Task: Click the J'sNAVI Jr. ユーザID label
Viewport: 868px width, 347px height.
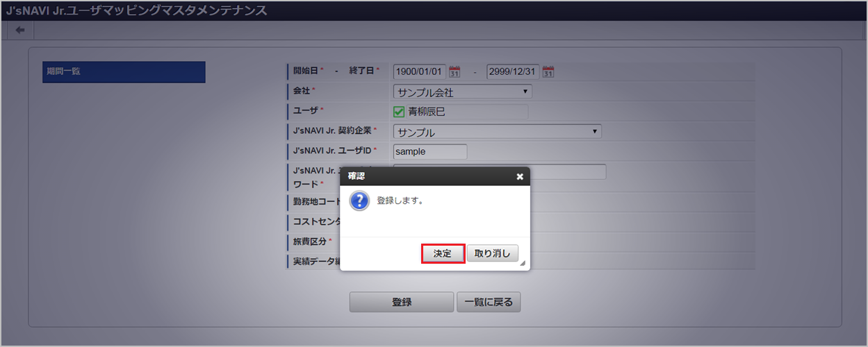Action: pos(333,150)
